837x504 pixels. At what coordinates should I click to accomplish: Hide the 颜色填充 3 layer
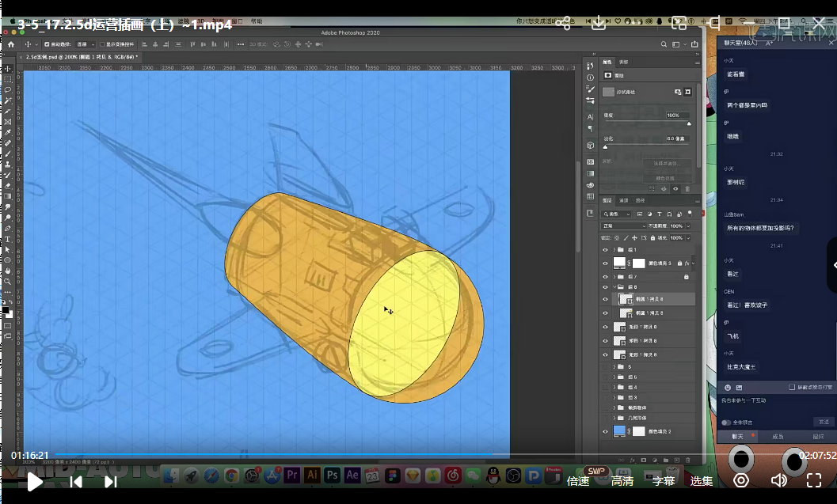[x=606, y=263]
